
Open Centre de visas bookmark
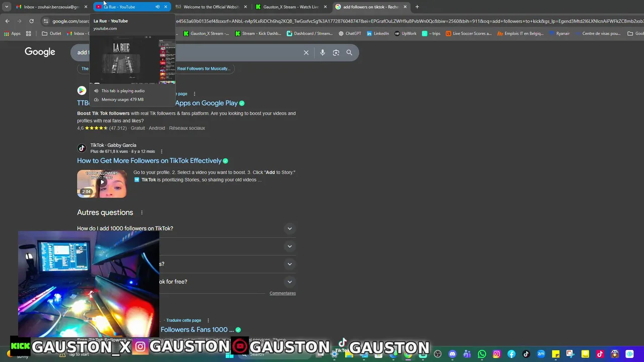(598, 34)
